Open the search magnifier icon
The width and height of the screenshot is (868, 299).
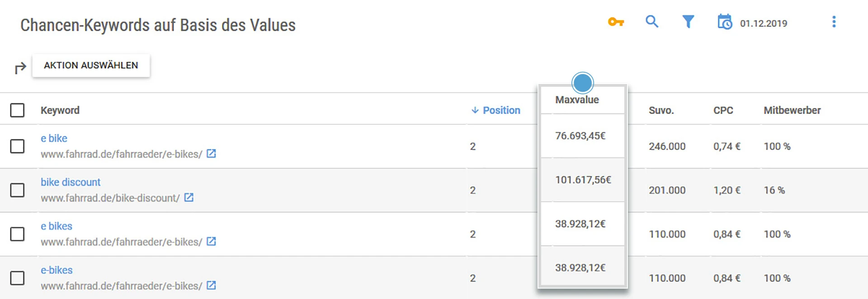[652, 21]
